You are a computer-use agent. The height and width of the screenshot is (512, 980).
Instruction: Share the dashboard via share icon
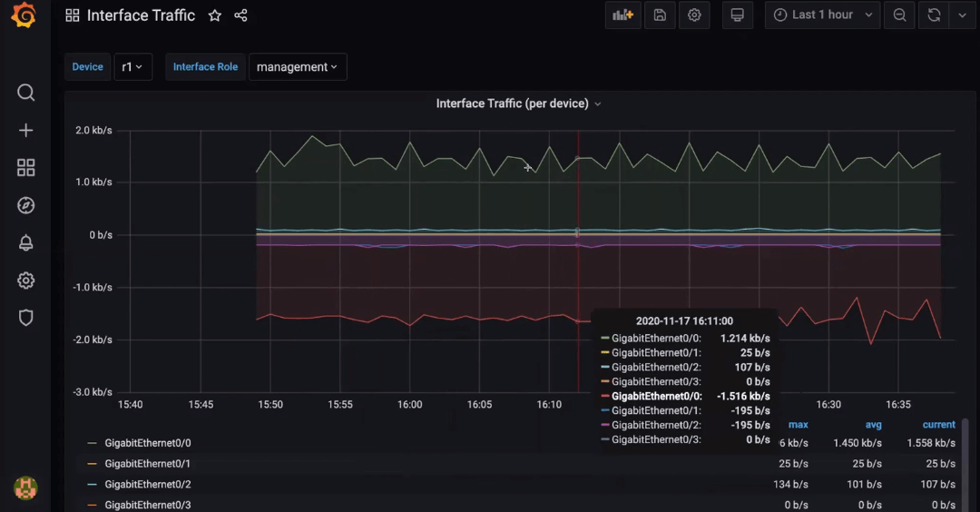(x=240, y=15)
